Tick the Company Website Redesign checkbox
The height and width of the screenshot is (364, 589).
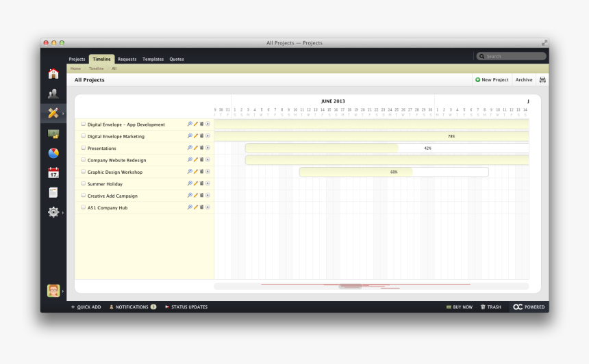tap(84, 160)
